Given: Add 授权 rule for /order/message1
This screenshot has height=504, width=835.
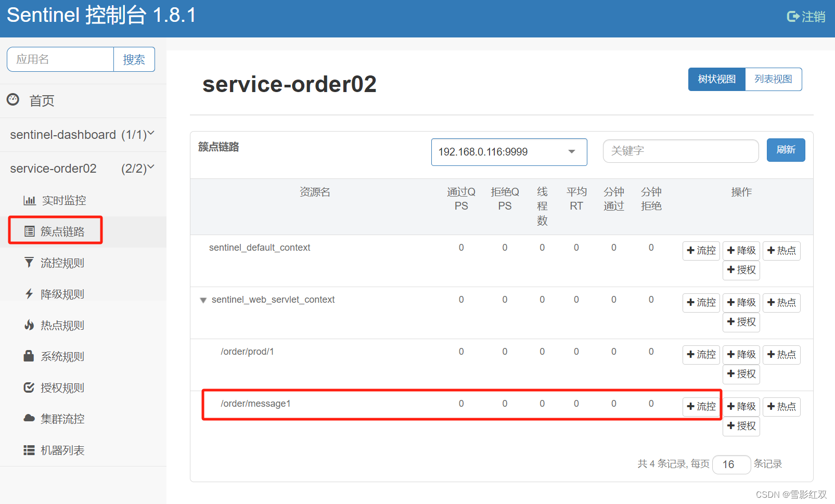Looking at the screenshot, I should (x=741, y=426).
